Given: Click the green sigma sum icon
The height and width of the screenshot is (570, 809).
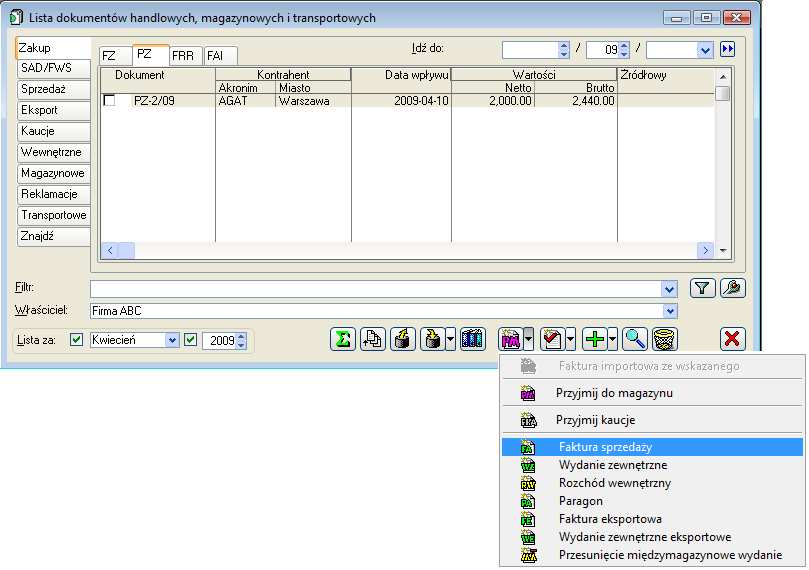Looking at the screenshot, I should 343,339.
